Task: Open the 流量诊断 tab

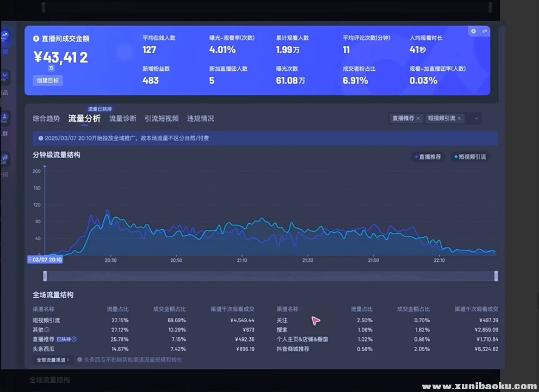Action: pyautogui.click(x=123, y=119)
